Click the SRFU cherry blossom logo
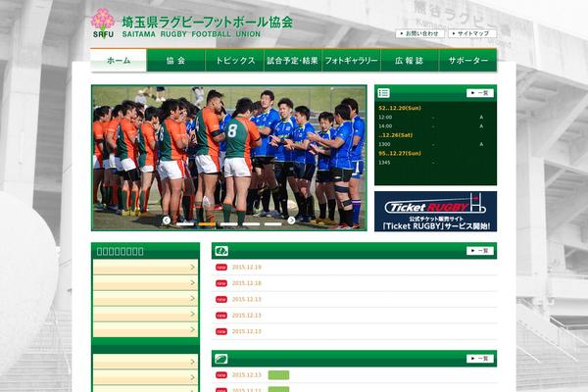The image size is (588, 392). coord(103,24)
